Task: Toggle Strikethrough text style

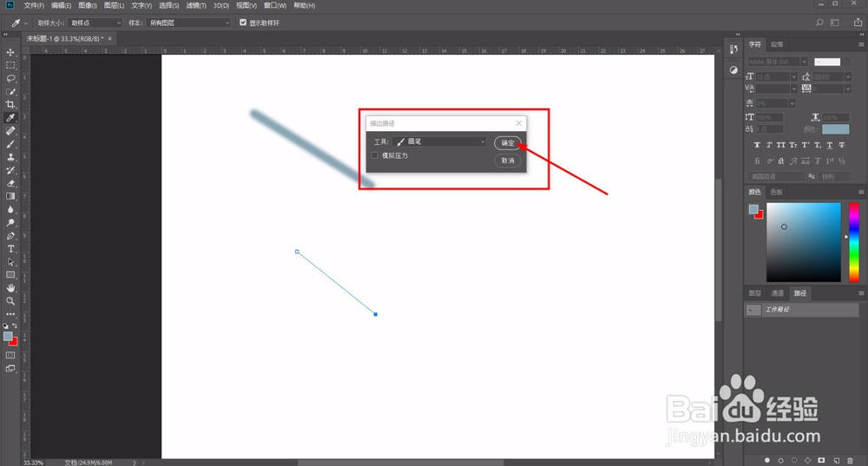Action: click(x=841, y=145)
